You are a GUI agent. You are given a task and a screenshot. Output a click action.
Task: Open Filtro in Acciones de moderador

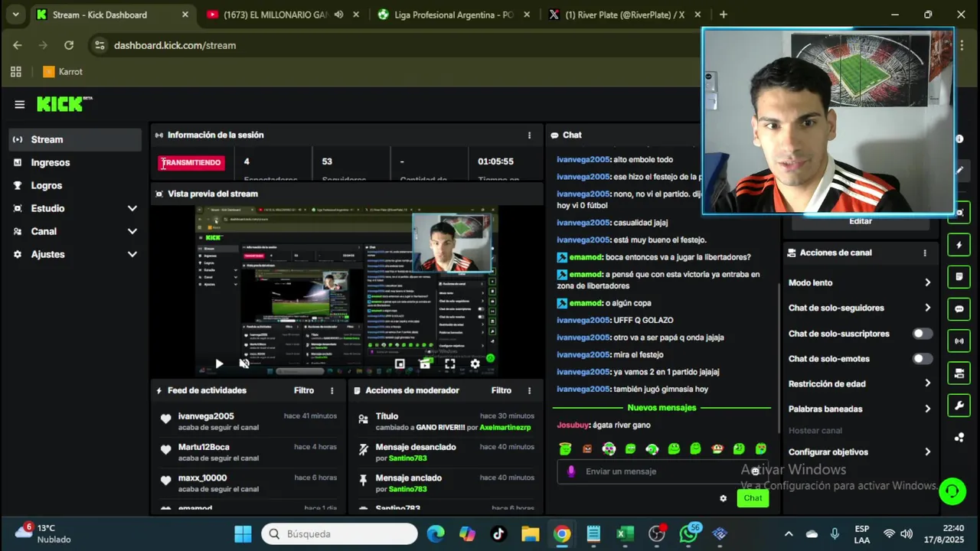pos(501,390)
